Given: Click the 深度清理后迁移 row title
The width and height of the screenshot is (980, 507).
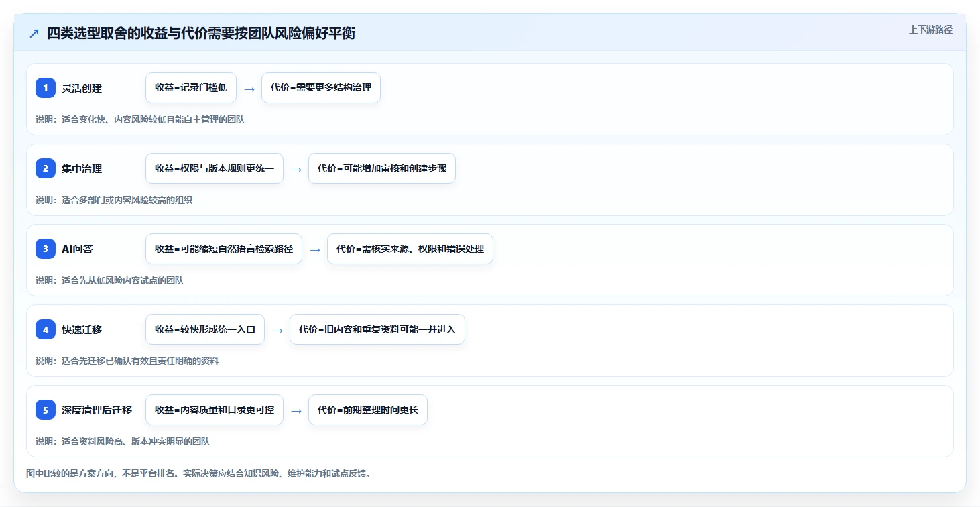Looking at the screenshot, I should pos(97,410).
